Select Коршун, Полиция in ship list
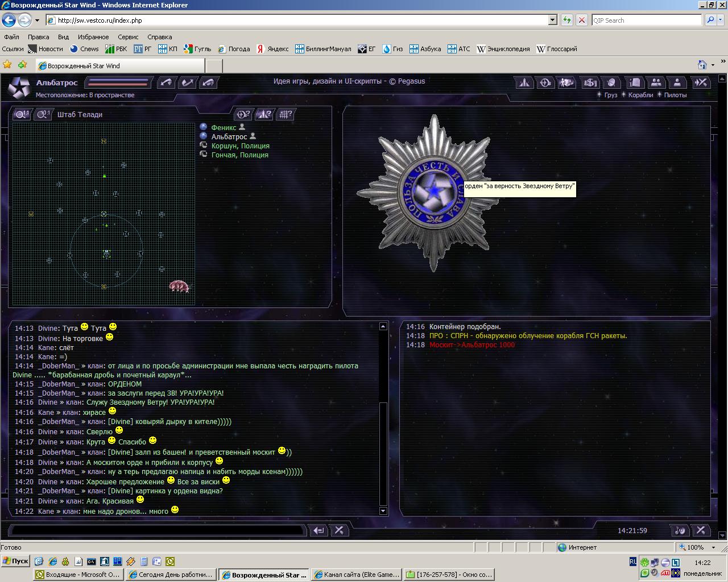Screen dimensions: 728x582 click(x=240, y=145)
